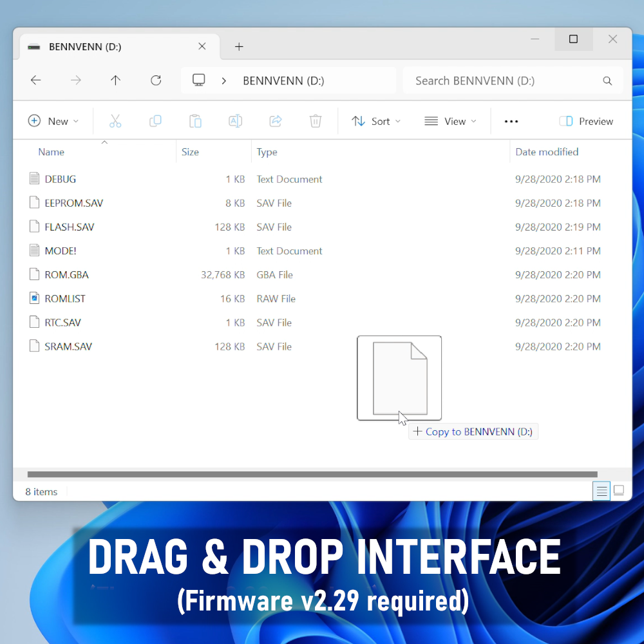644x644 pixels.
Task: Sort files by Date modified column
Action: pyautogui.click(x=547, y=152)
